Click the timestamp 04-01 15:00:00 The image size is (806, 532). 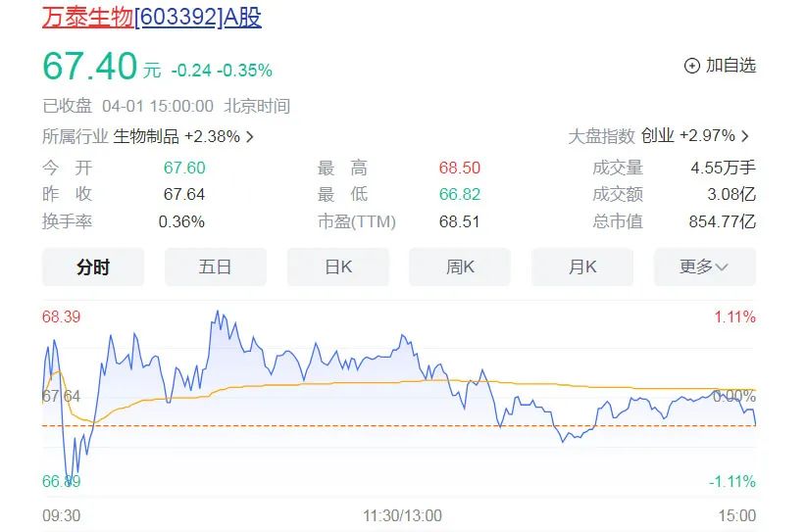pos(158,106)
